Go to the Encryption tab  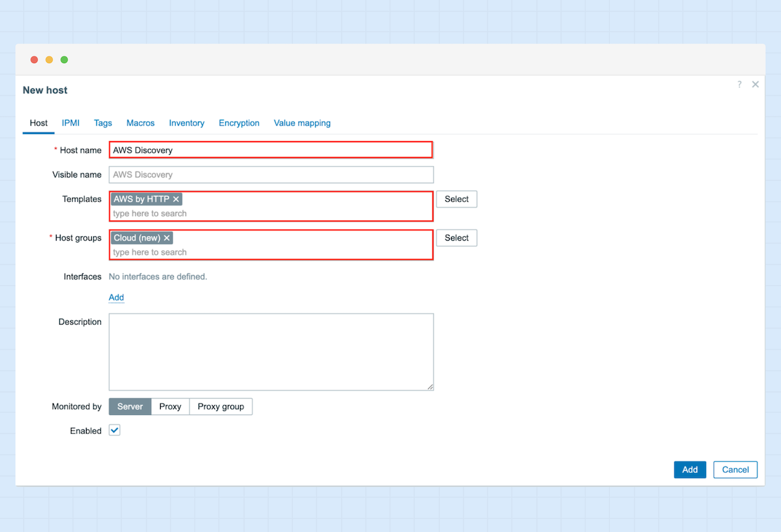tap(239, 123)
